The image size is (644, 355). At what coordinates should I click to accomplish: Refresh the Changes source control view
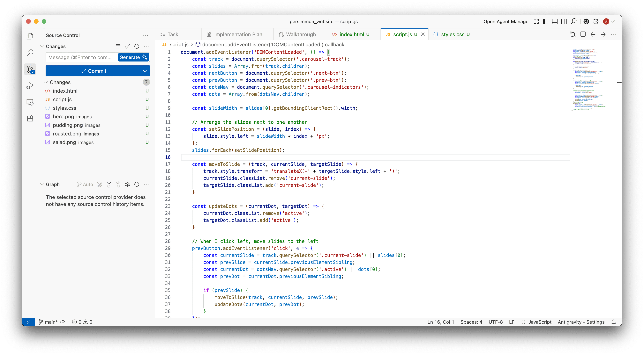coord(137,46)
